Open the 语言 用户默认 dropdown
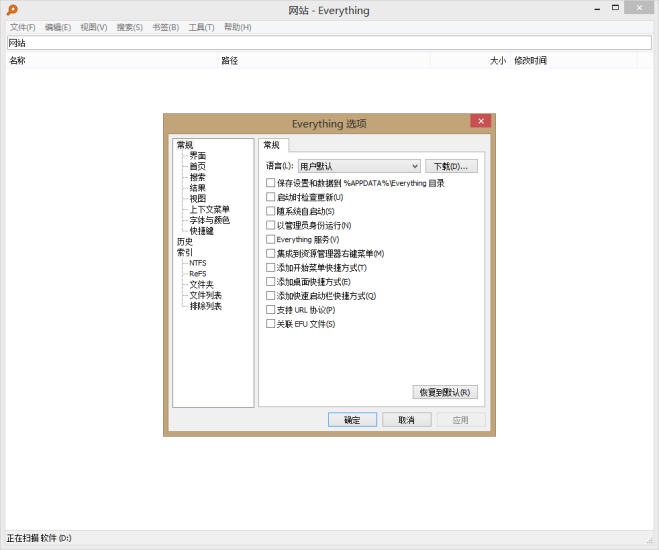659x550 pixels. click(x=359, y=166)
